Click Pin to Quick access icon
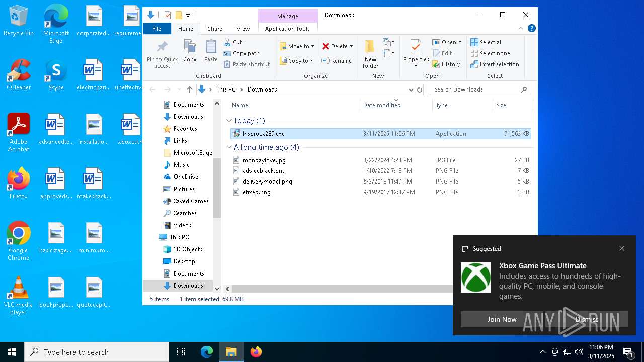This screenshot has height=362, width=644. tap(162, 54)
